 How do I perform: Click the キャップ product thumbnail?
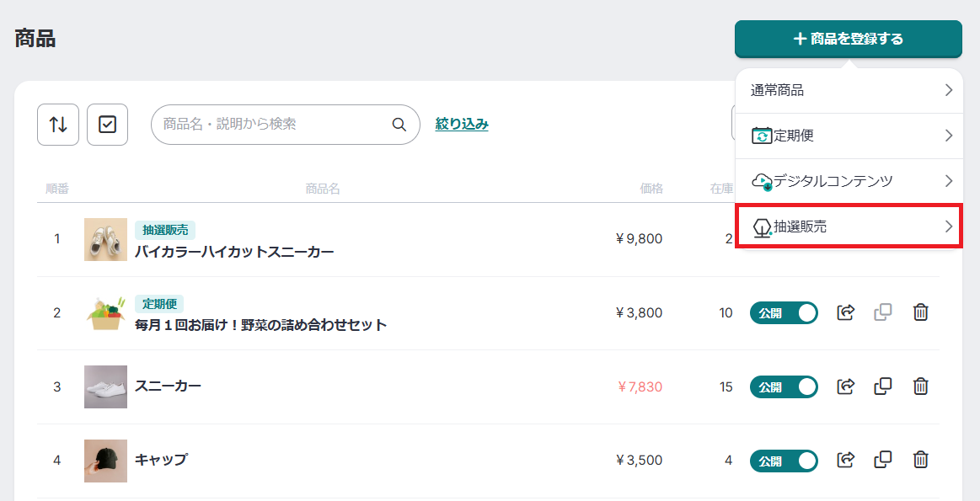point(105,461)
